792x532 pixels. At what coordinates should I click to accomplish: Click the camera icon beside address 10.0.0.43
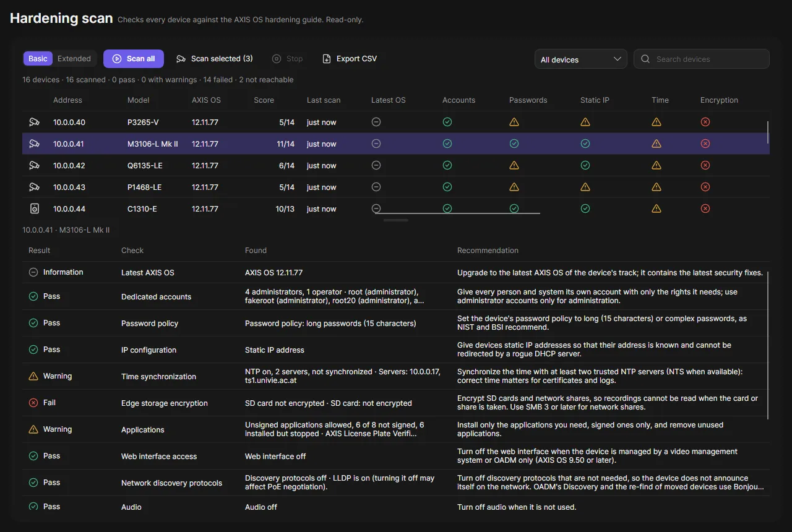click(x=34, y=187)
